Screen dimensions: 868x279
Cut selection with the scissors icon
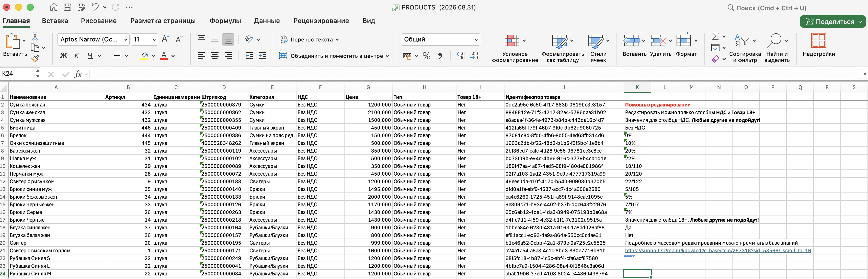pyautogui.click(x=35, y=36)
